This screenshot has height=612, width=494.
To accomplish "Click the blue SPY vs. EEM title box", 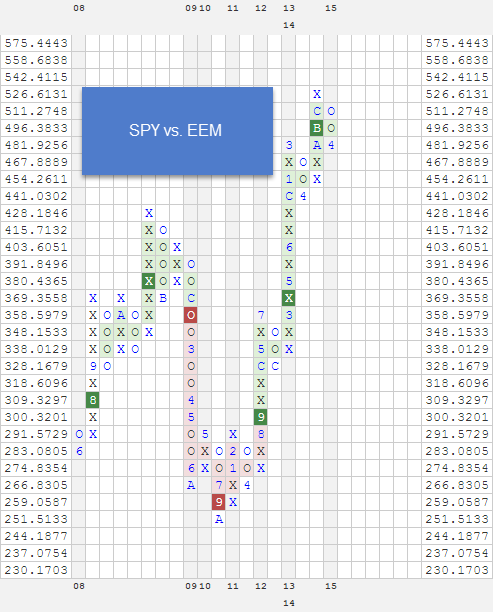I will coord(177,131).
